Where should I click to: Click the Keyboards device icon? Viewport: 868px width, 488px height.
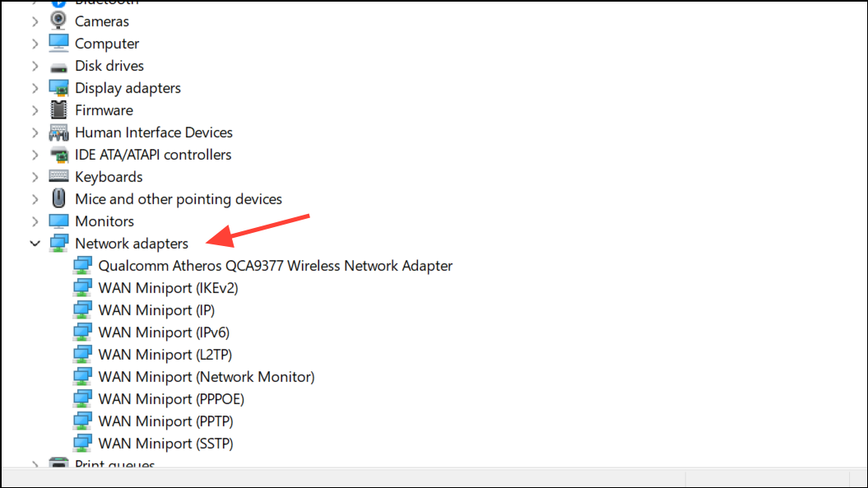pos(58,176)
